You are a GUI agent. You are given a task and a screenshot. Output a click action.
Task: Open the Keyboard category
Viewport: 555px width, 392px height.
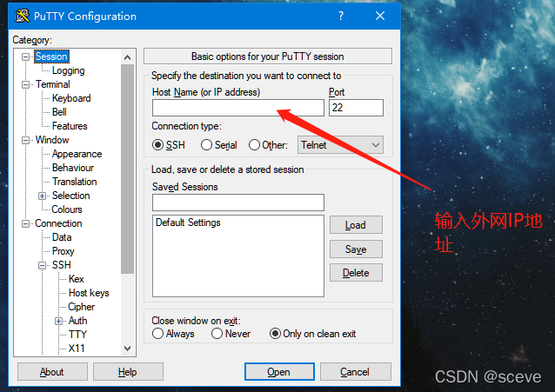[71, 98]
